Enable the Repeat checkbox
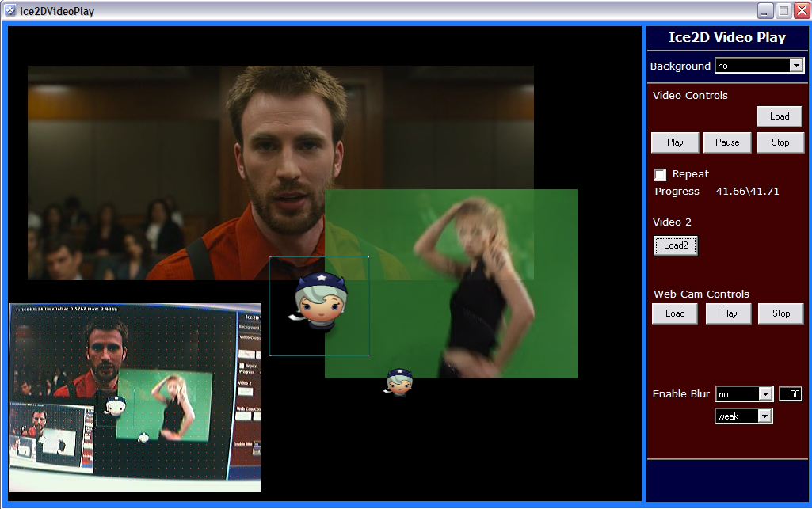The image size is (812, 509). [660, 175]
